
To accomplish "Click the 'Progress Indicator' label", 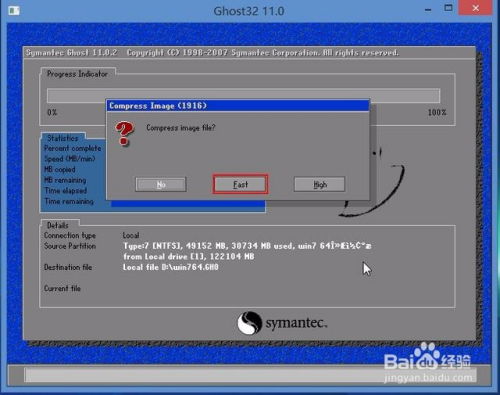I will tap(77, 74).
